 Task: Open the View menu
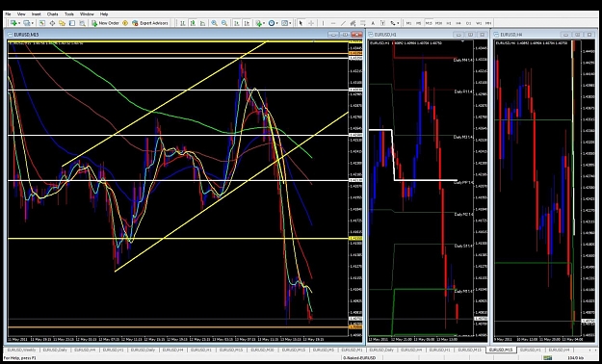(21, 14)
